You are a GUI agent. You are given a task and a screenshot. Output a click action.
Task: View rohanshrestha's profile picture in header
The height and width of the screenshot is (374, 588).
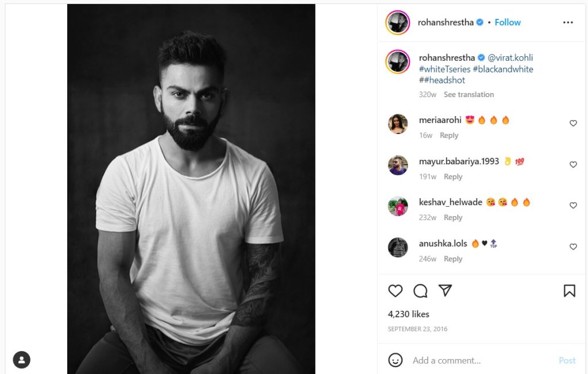[x=398, y=22]
